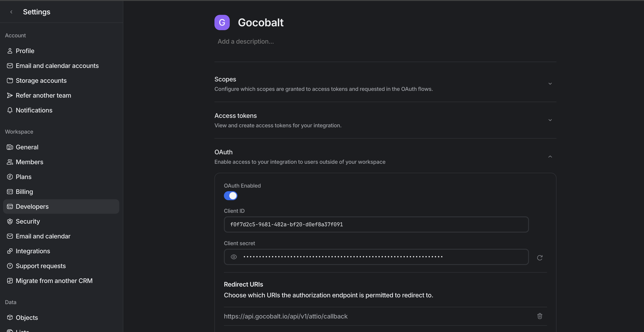This screenshot has height=332, width=644.
Task: Disable the OAuth Enabled switch
Action: tap(230, 196)
